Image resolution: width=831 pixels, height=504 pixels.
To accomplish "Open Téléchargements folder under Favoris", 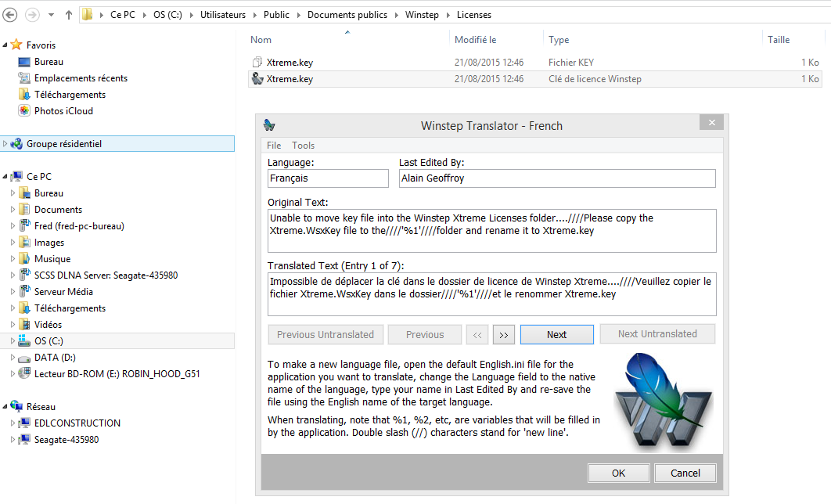I will coord(70,95).
